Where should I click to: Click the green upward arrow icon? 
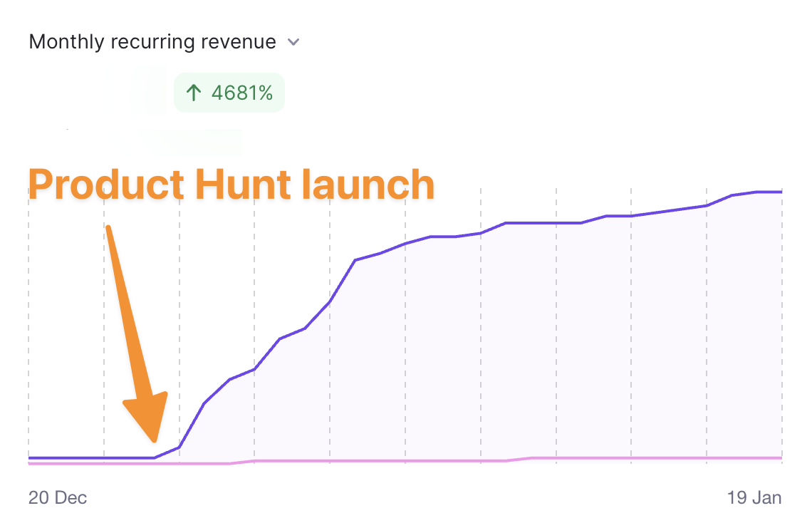(194, 93)
